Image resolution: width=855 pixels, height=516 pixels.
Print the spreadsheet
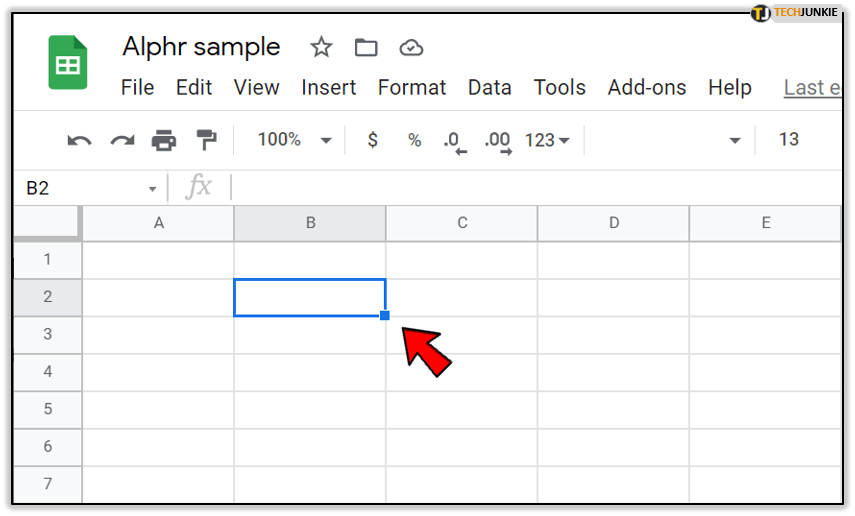[x=164, y=140]
